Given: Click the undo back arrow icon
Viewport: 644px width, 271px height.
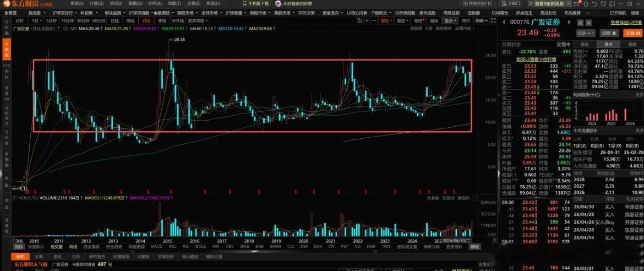Looking at the screenshot, I should tap(594, 4).
